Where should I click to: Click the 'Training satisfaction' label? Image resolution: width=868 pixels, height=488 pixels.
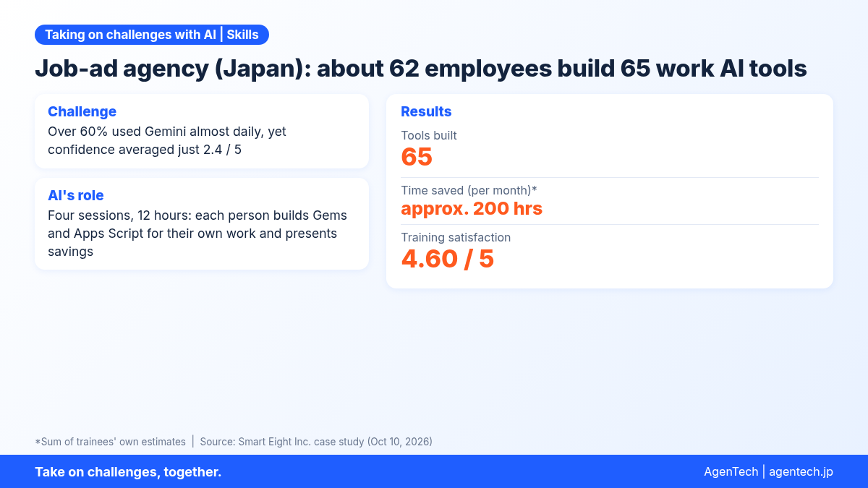[456, 237]
